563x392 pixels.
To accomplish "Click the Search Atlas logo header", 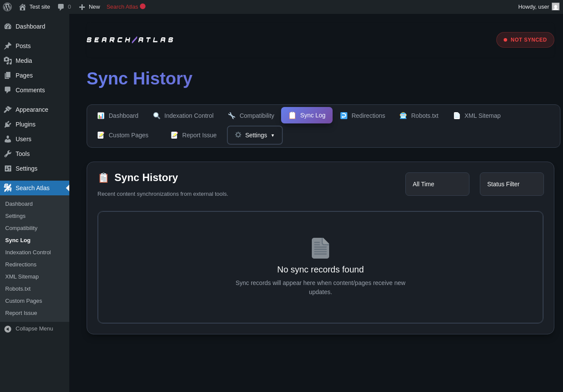I will tap(130, 40).
